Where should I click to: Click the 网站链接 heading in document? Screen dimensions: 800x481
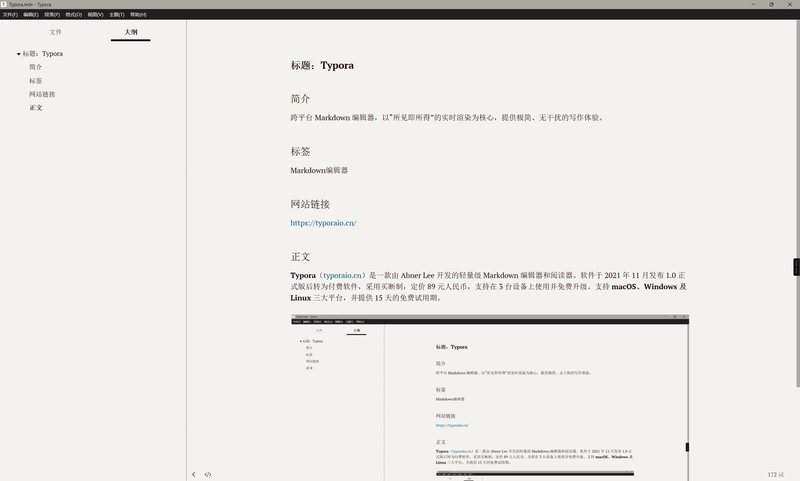tap(310, 204)
